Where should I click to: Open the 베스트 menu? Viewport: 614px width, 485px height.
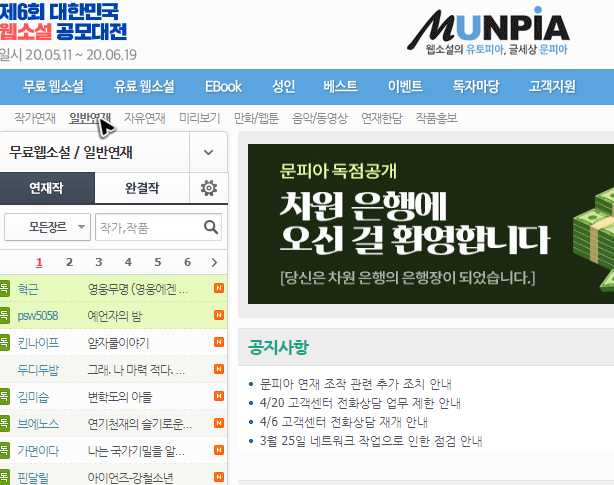340,87
